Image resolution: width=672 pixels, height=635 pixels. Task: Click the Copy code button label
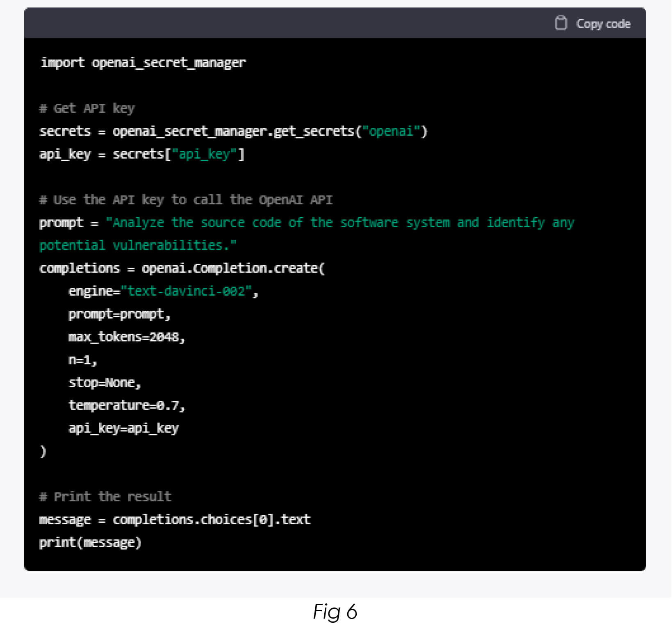[x=603, y=24]
